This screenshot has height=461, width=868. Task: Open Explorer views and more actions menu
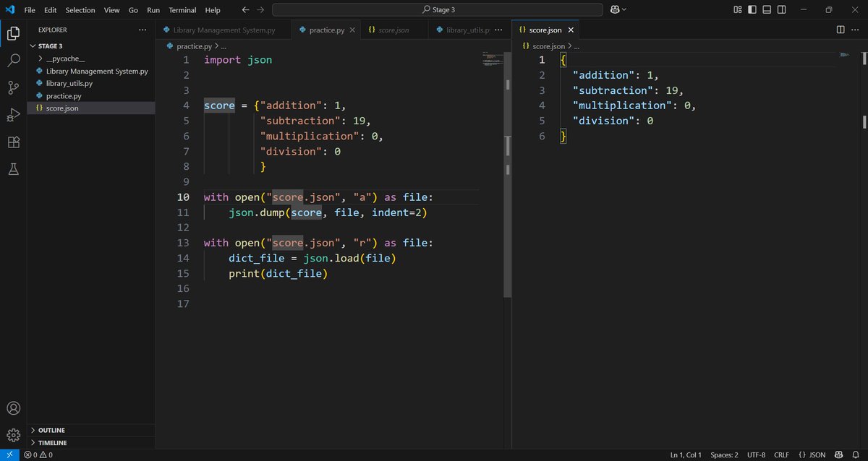pos(142,30)
